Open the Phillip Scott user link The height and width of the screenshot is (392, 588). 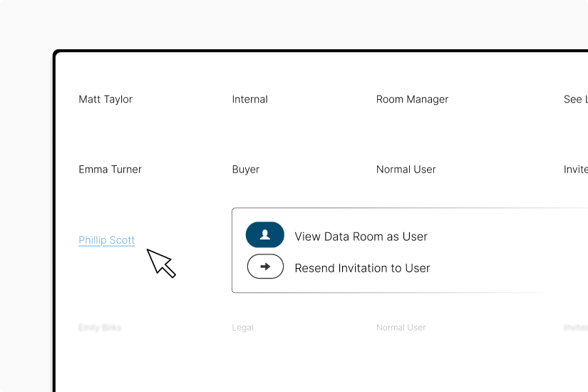click(x=106, y=240)
